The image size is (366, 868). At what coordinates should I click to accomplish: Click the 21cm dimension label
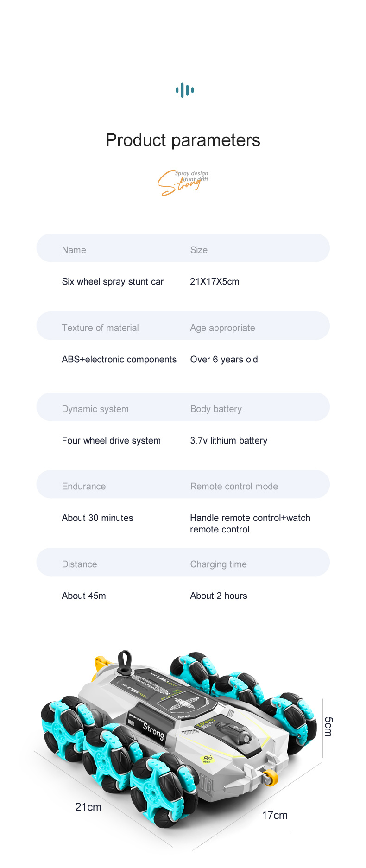click(88, 807)
